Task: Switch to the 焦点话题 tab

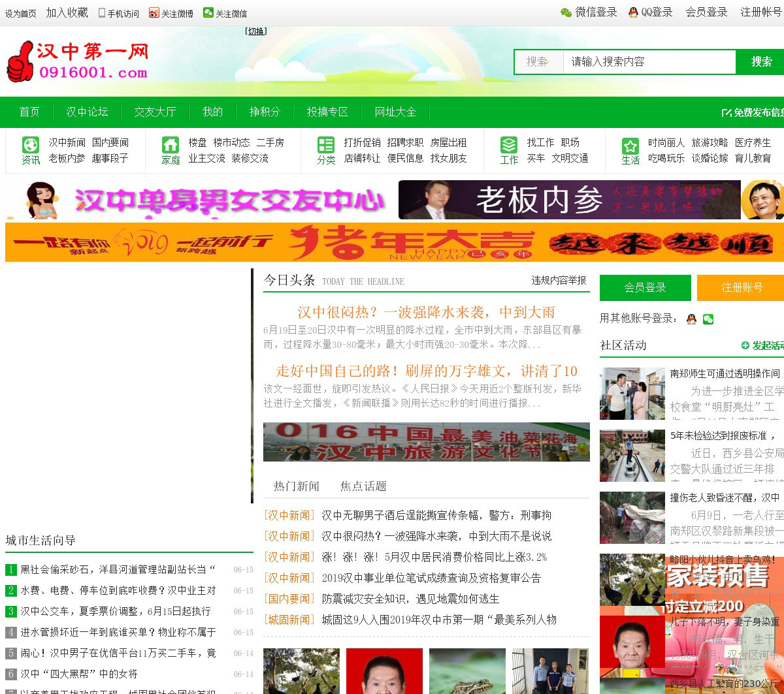Action: [363, 486]
